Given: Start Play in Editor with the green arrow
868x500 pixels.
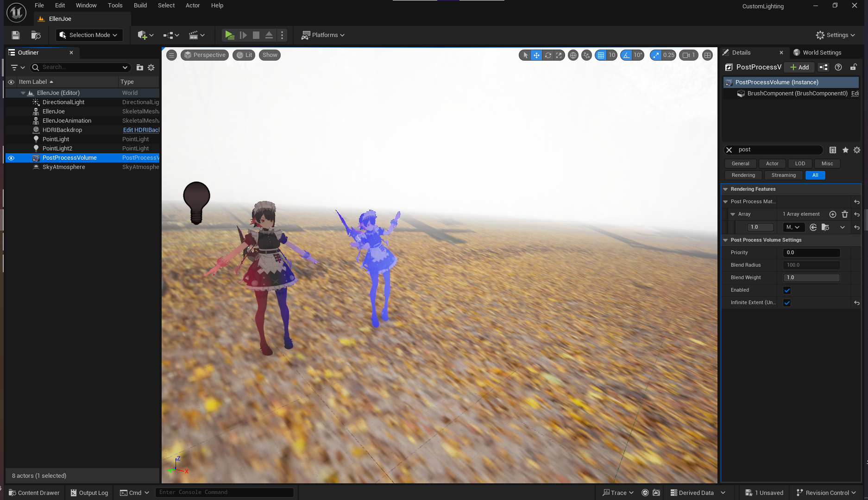Looking at the screenshot, I should coord(229,35).
